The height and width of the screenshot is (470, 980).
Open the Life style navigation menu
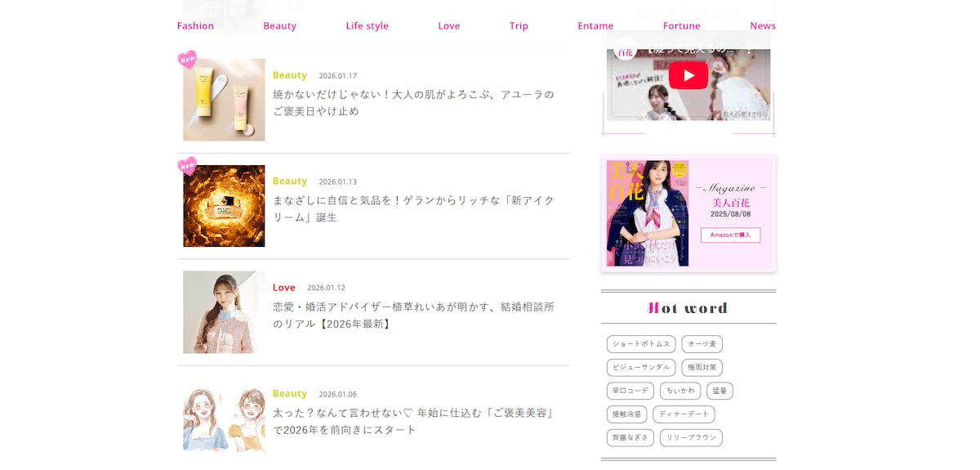pyautogui.click(x=367, y=25)
